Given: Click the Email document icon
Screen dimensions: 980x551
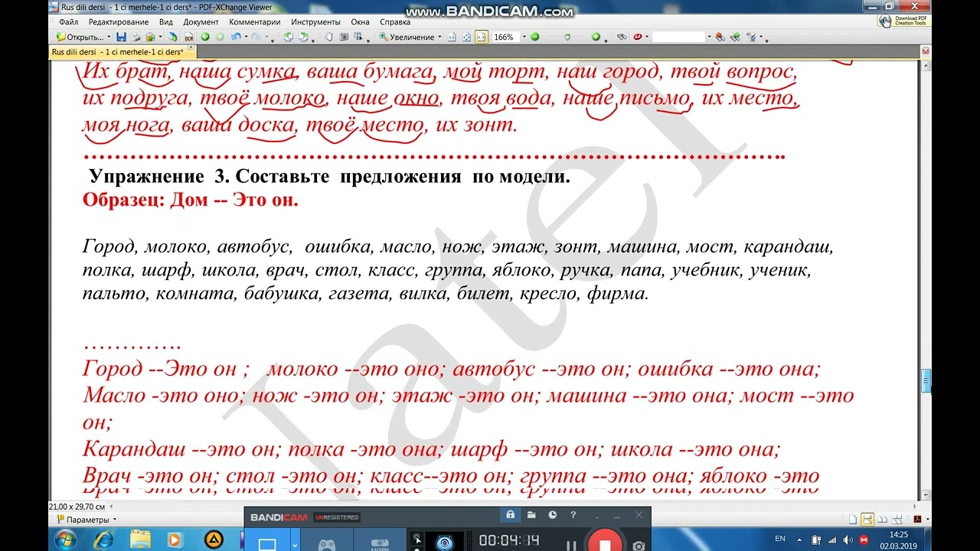Looking at the screenshot, I should coord(150,37).
